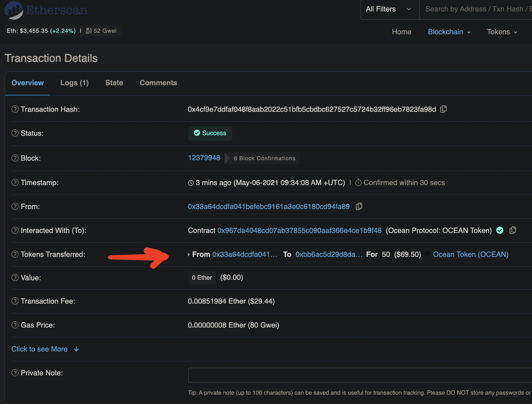Open block 12379948
532x404 pixels.
click(x=204, y=158)
